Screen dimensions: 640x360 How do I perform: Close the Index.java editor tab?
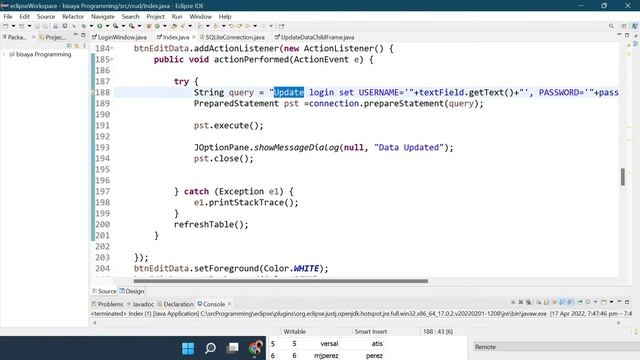pos(194,37)
